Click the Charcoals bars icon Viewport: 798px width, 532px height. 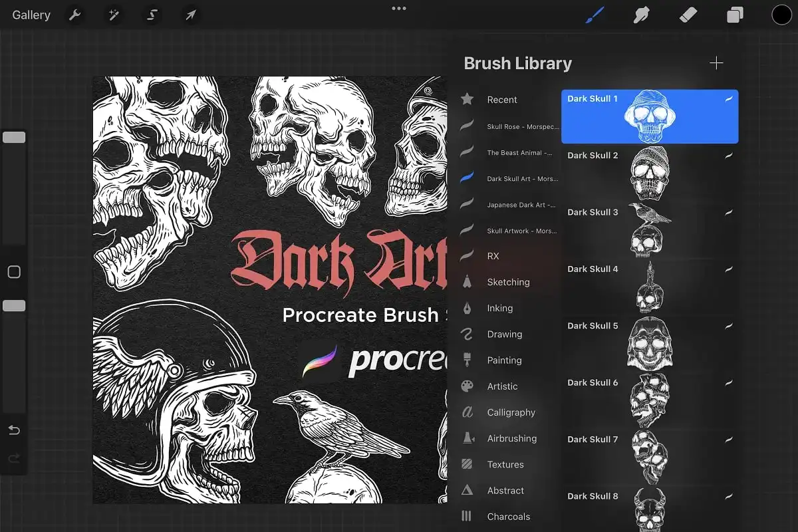tap(467, 516)
